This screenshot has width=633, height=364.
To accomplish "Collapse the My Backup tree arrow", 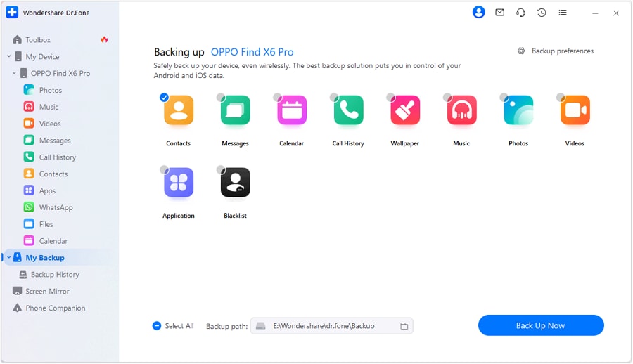I will point(9,257).
